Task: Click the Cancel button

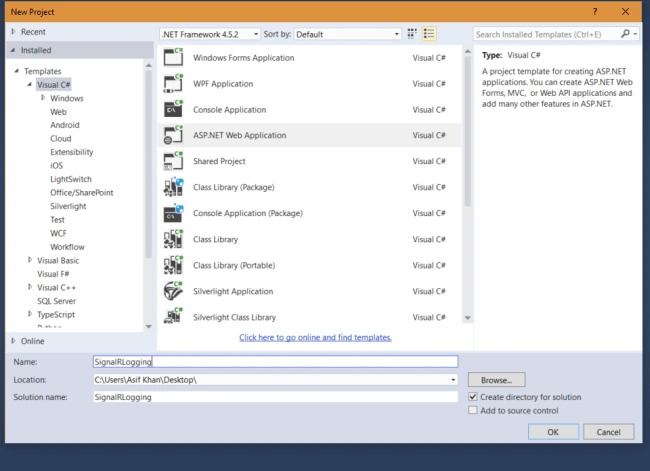Action: pyautogui.click(x=609, y=432)
